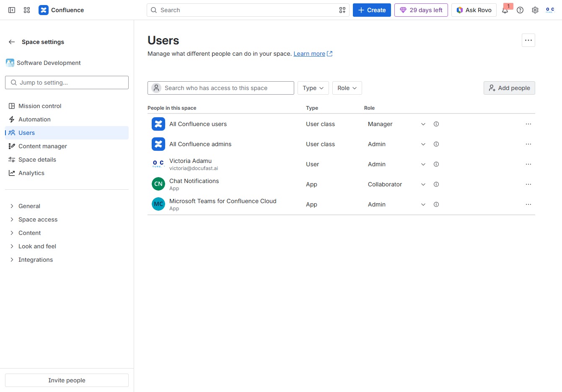Open more actions for All Confluence admins

coord(528,144)
